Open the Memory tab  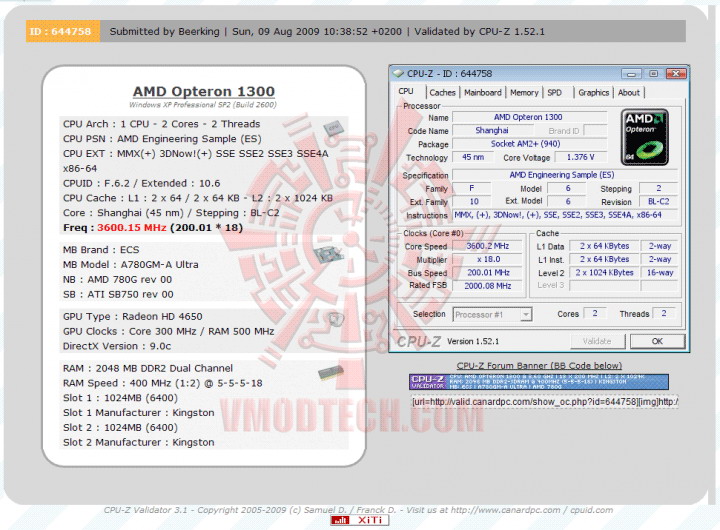[524, 93]
